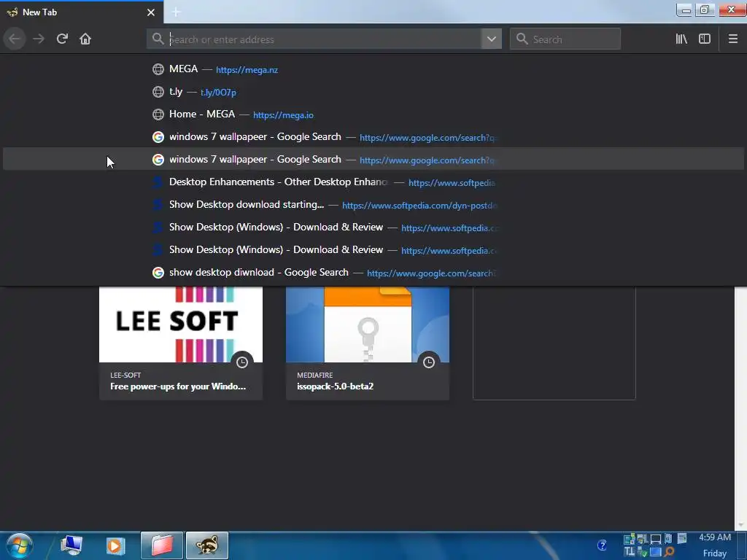Open show desktop diwnload Google suggestion
Screen dimensions: 747x560
[x=373, y=273]
